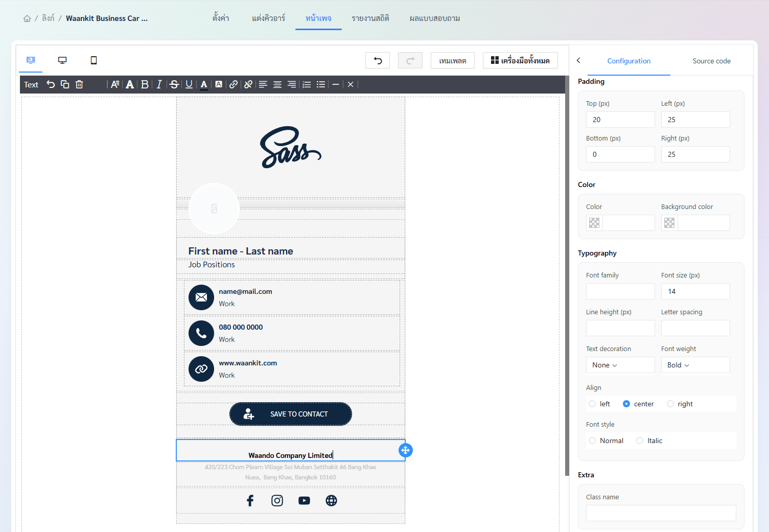Open the Background color swatch

coord(669,223)
